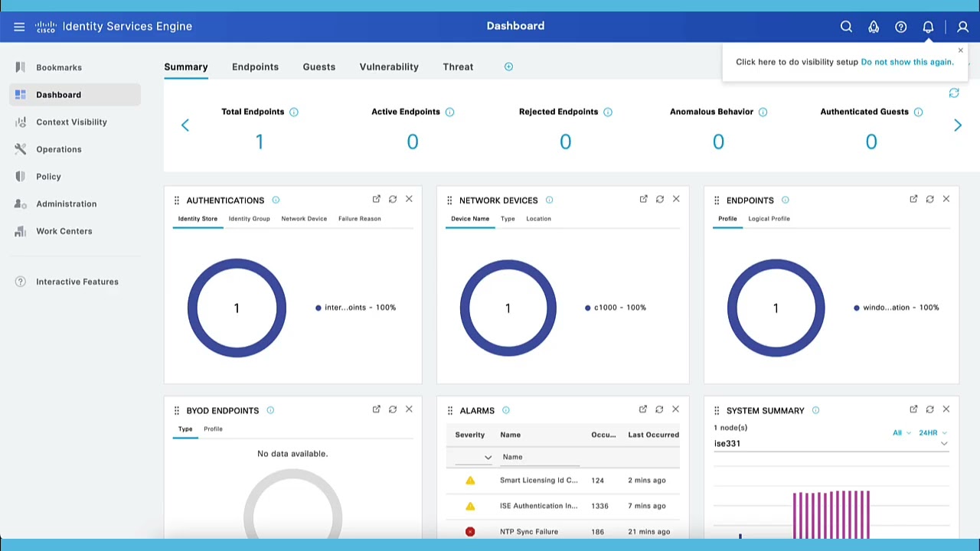Refresh the Endpoints dashlet
The height and width of the screenshot is (551, 980).
[x=929, y=199]
